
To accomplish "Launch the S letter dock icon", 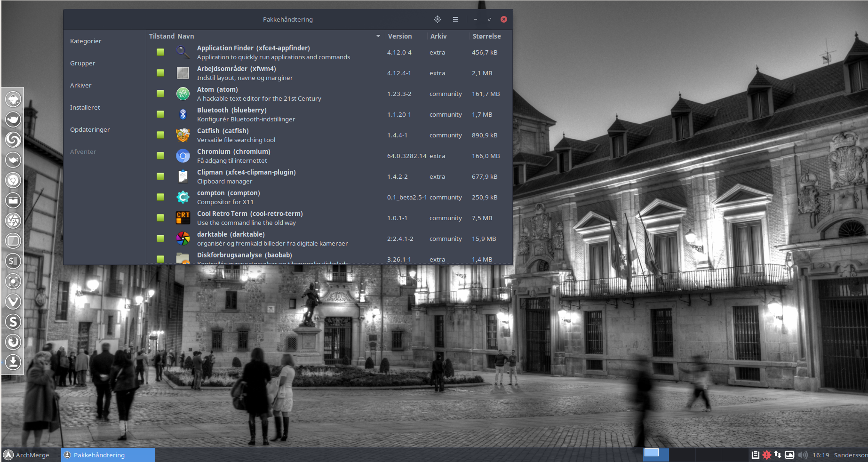I will click(x=13, y=322).
